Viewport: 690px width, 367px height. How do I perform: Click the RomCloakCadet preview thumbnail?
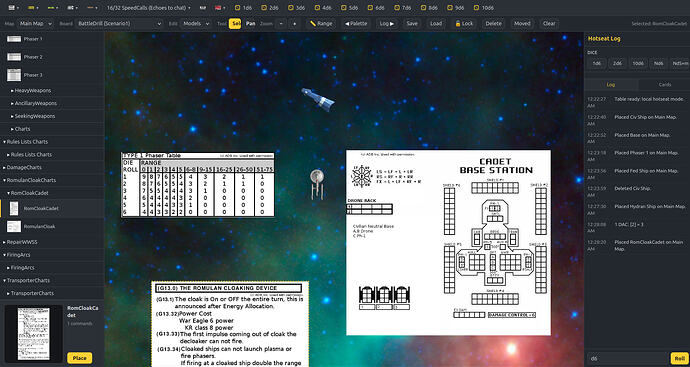click(x=33, y=334)
